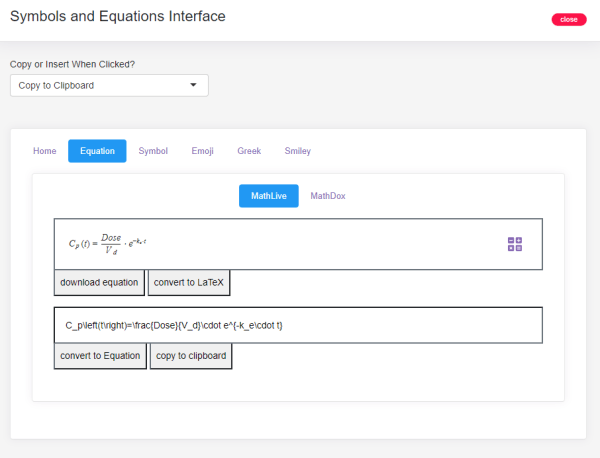Screen dimensions: 600x458
Task: Select the Equation tab
Action: (x=97, y=151)
